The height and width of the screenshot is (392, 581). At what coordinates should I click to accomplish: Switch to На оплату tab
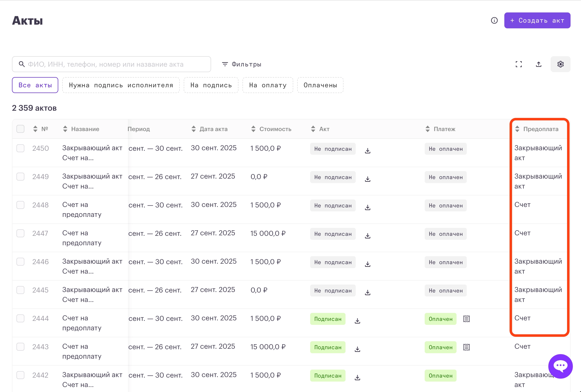click(x=268, y=85)
